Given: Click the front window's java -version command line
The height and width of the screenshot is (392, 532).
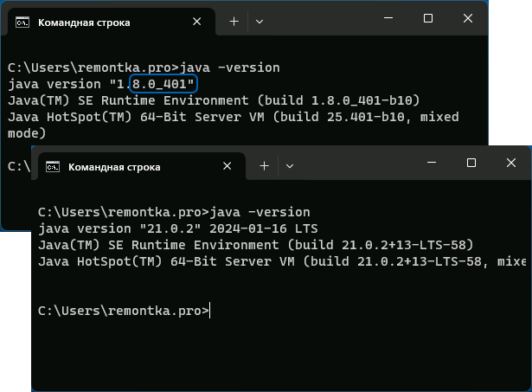Looking at the screenshot, I should [174, 213].
